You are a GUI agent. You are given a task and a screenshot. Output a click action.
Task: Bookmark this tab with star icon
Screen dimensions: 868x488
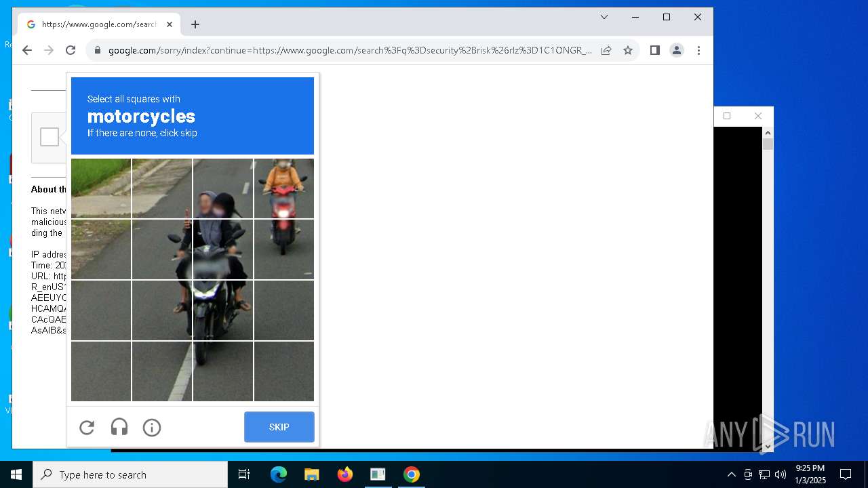[628, 50]
